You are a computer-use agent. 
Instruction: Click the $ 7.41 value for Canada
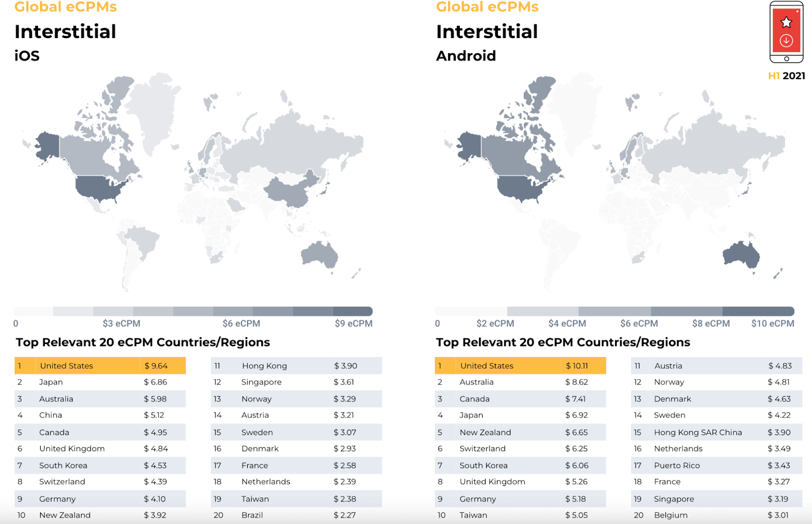[576, 399]
